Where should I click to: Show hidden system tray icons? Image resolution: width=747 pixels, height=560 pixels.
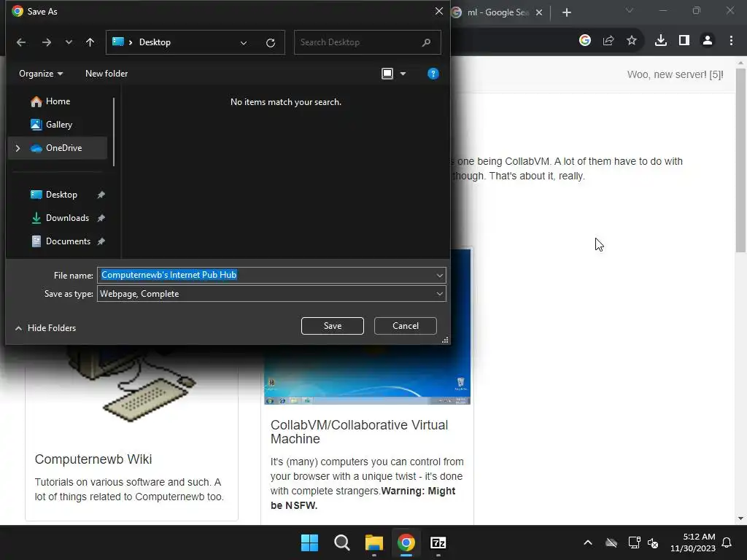(588, 542)
